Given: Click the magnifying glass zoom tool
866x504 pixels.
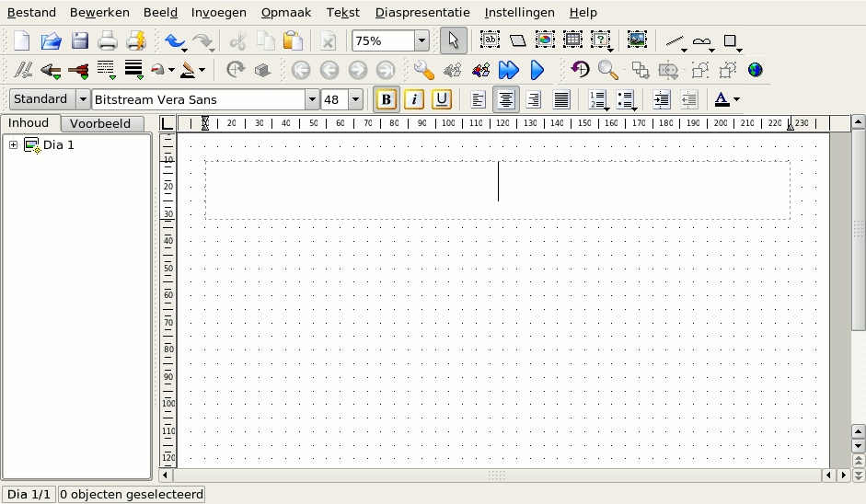Looking at the screenshot, I should (x=607, y=70).
